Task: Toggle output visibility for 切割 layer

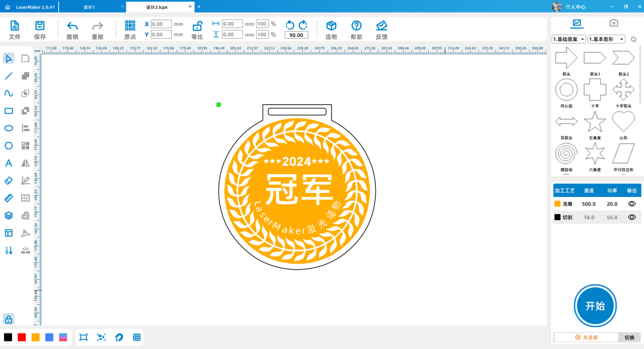Action: pos(631,218)
